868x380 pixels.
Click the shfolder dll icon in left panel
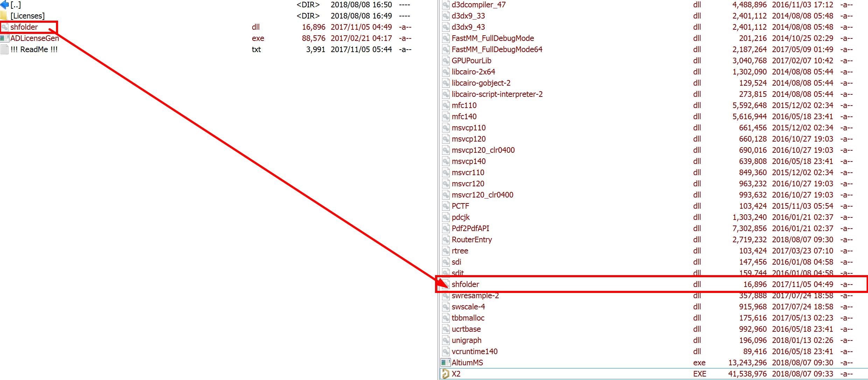5,27
